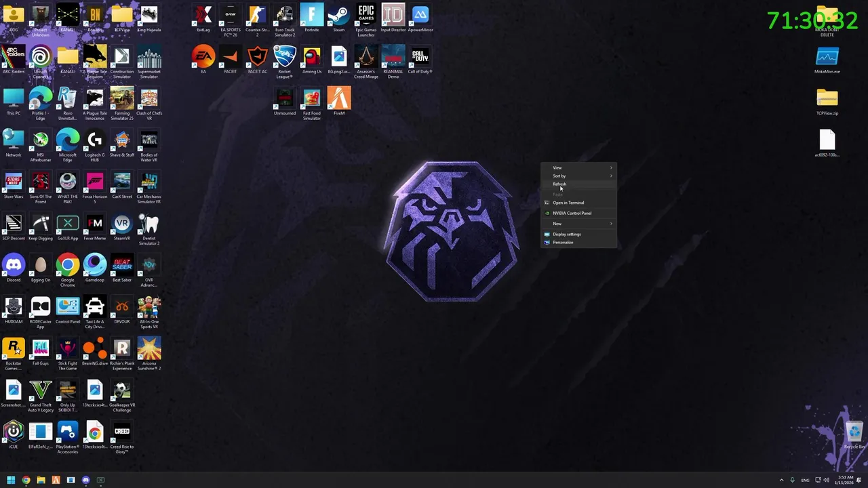Select the ARC Raiders desktop icon
868x488 pixels.
coord(14,60)
